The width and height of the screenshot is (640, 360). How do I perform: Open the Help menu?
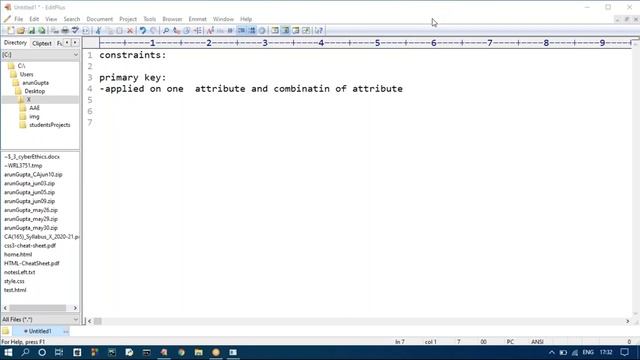[x=246, y=19]
